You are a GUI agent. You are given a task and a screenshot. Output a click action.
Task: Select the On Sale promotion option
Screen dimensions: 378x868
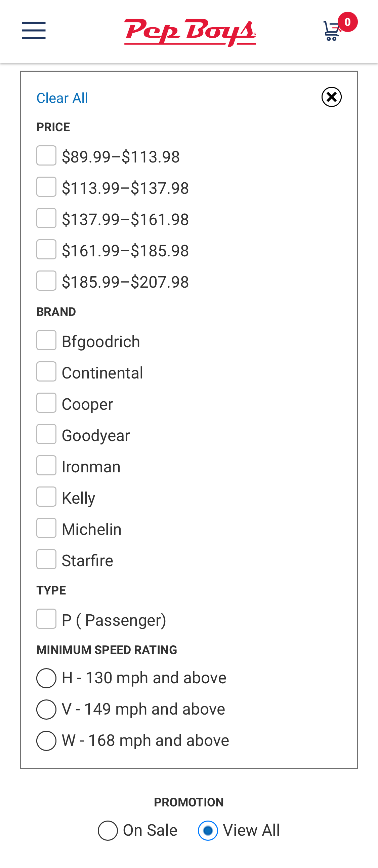pos(108,831)
